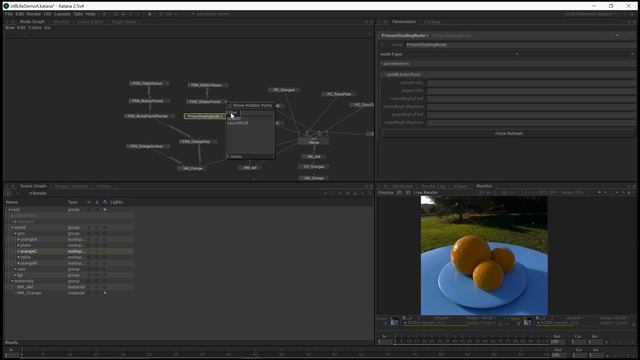Select the Merge node
The image size is (640, 360).
[313, 142]
